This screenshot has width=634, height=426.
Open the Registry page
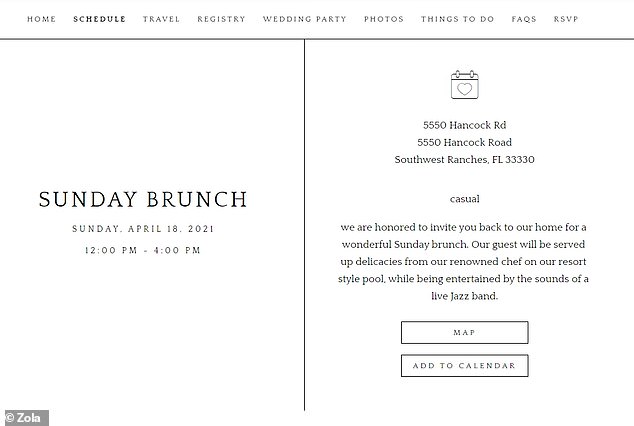pyautogui.click(x=222, y=19)
